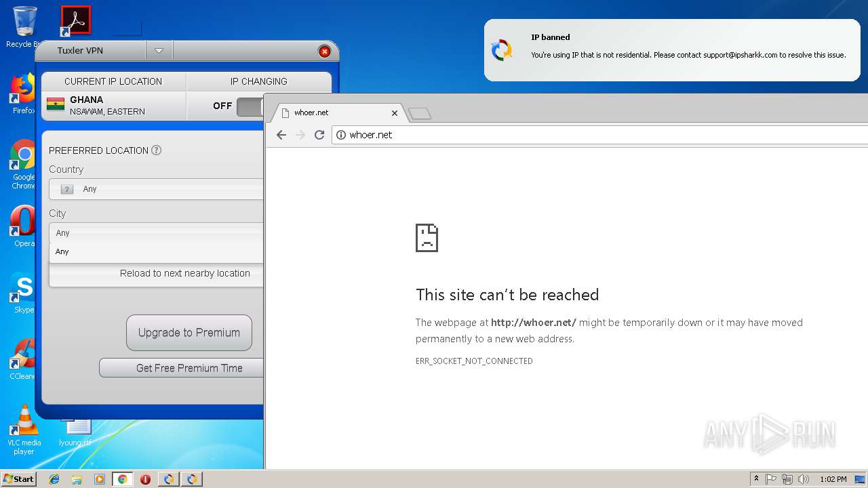Click the IP banned notification title
This screenshot has width=868, height=488.
point(551,37)
